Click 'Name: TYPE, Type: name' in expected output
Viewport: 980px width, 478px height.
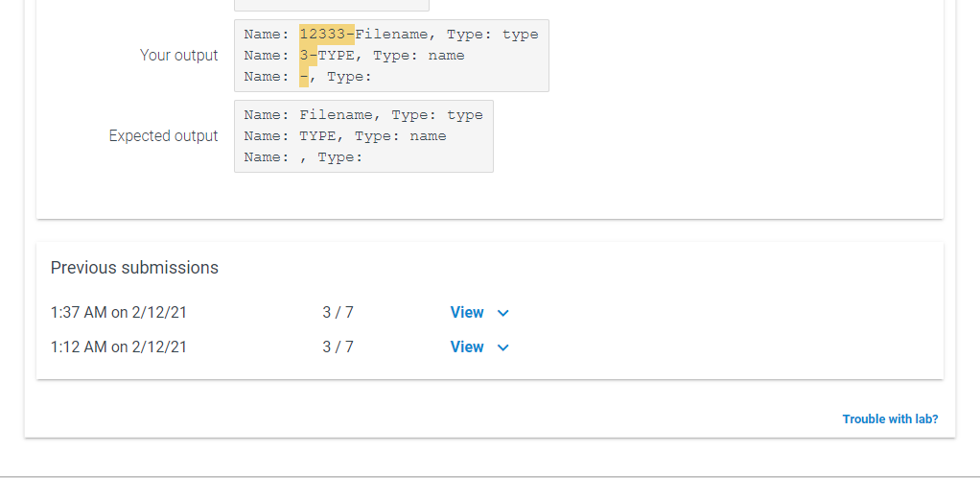click(x=345, y=136)
